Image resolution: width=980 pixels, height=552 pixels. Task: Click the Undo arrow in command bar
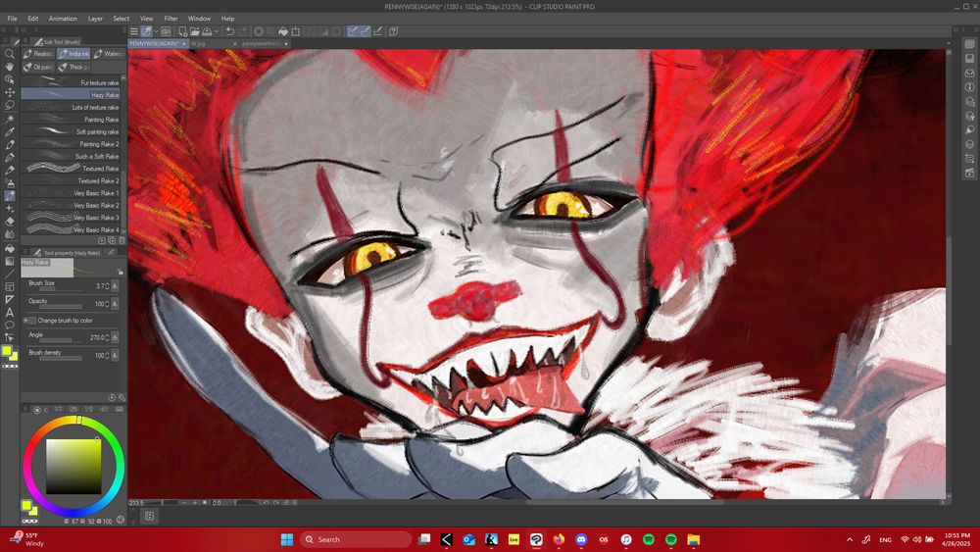(x=230, y=31)
